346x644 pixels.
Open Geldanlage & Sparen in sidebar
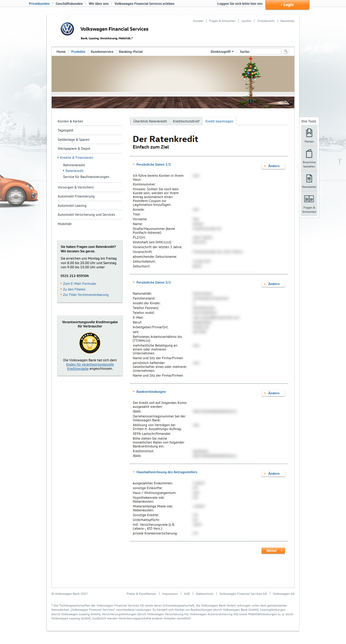click(x=74, y=140)
